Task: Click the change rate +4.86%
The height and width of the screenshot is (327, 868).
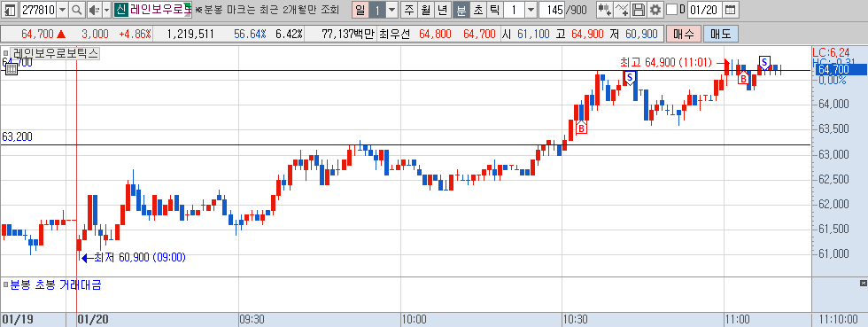Action: 135,34
